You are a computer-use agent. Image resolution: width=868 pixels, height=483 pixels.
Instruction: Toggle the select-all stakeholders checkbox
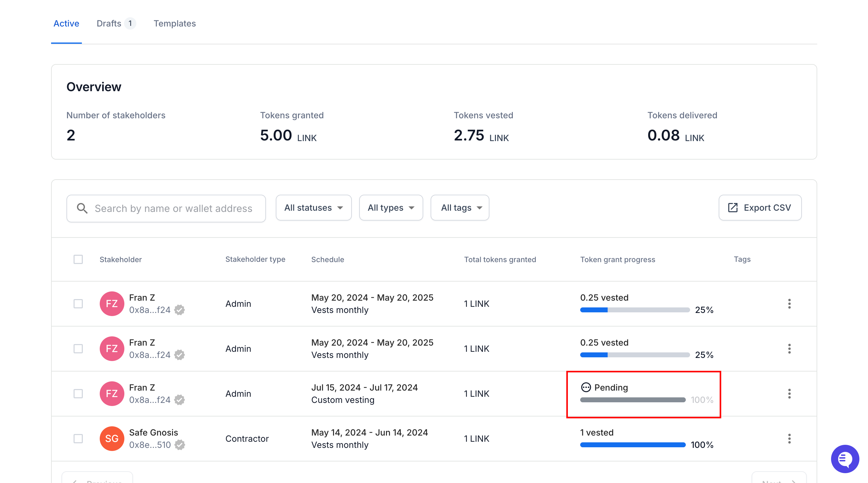[78, 259]
